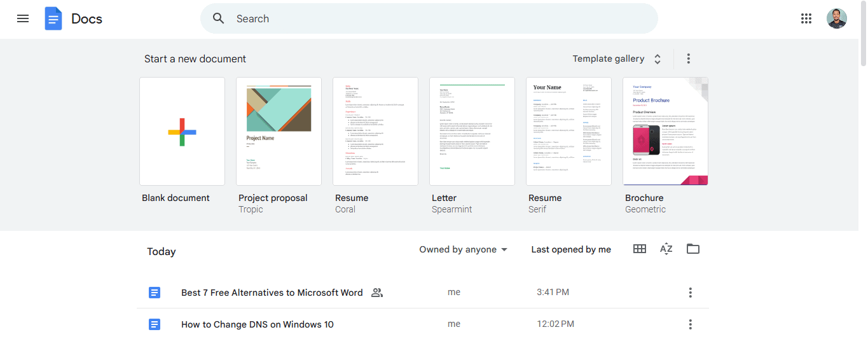Open AZ sort options
The image size is (868, 353).
666,249
